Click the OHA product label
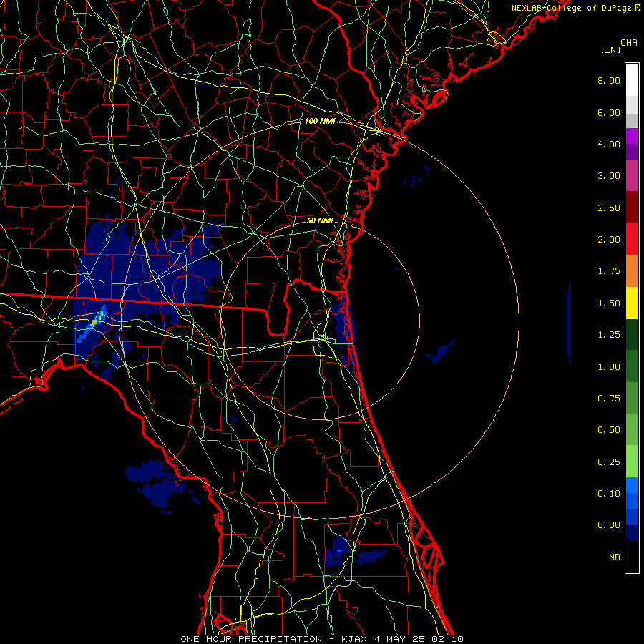Image resolution: width=644 pixels, height=644 pixels. [629, 42]
